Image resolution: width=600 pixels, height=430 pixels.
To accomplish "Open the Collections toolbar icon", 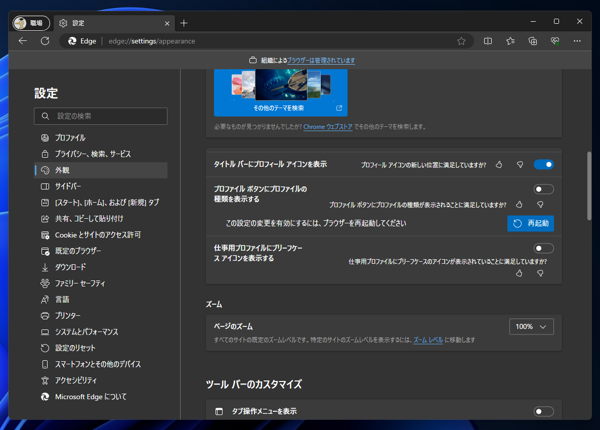I will (x=532, y=41).
